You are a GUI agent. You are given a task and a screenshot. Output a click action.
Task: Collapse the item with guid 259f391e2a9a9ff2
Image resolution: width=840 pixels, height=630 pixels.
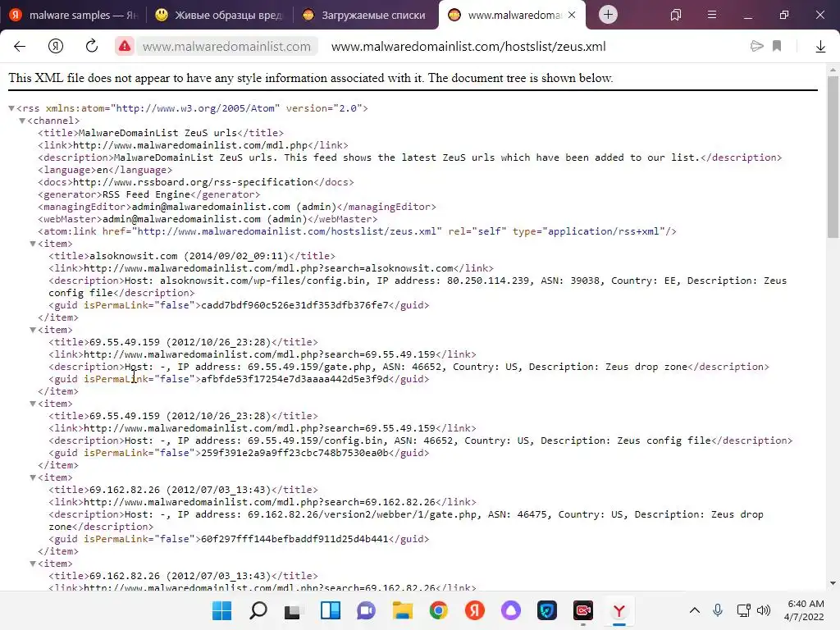33,404
